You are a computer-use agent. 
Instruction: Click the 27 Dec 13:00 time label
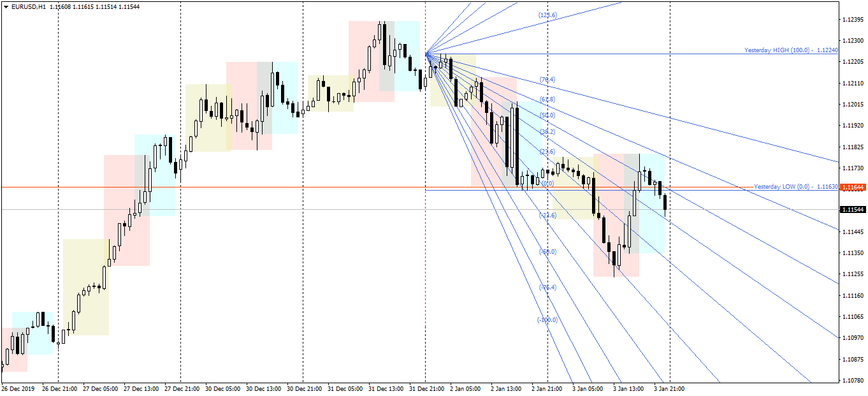[x=141, y=388]
